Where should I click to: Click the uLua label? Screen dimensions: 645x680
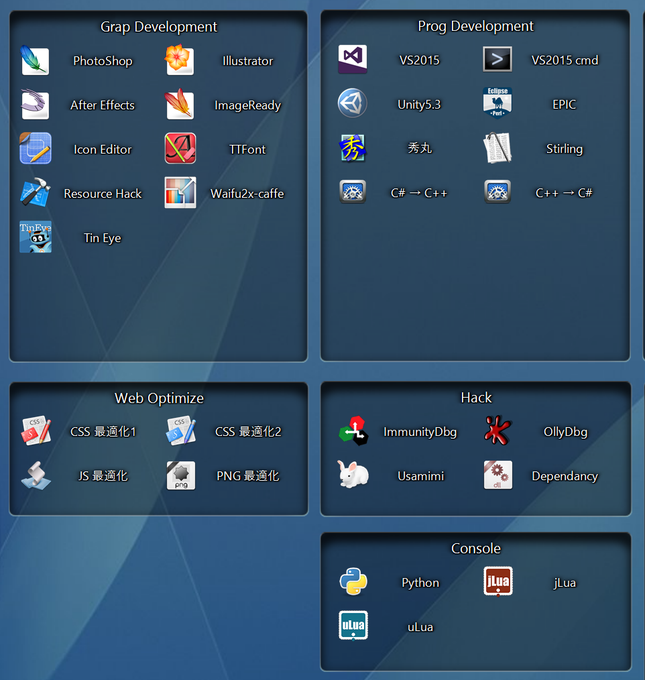coord(420,627)
